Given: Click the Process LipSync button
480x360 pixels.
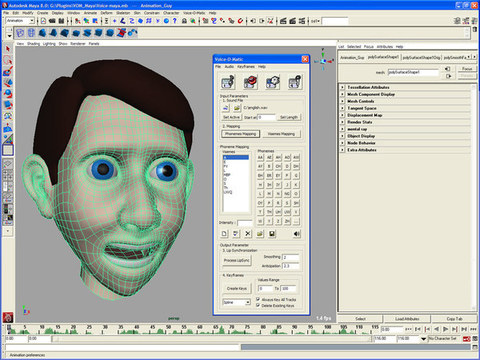Looking at the screenshot, I should (x=237, y=260).
